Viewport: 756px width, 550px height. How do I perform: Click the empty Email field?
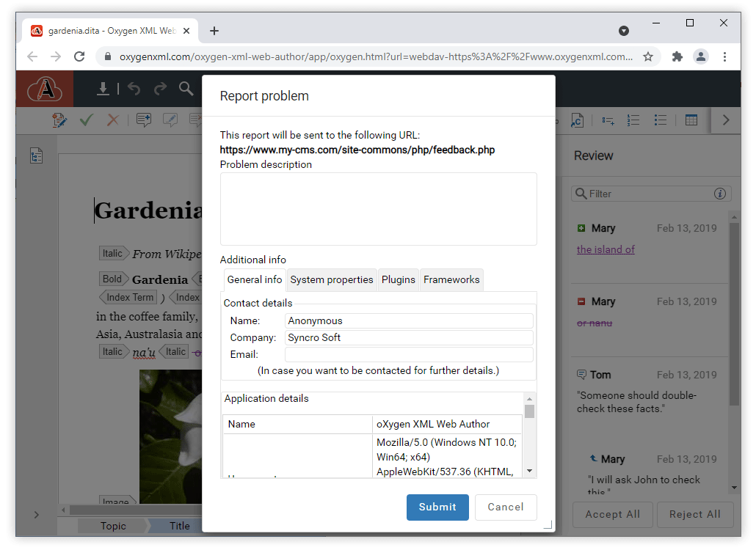click(x=409, y=354)
